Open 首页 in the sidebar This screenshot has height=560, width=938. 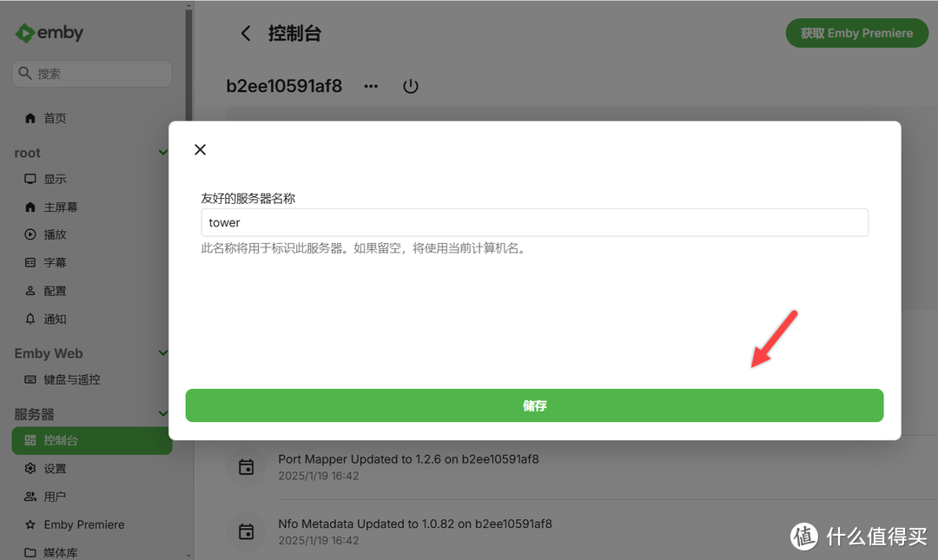[x=92, y=118]
